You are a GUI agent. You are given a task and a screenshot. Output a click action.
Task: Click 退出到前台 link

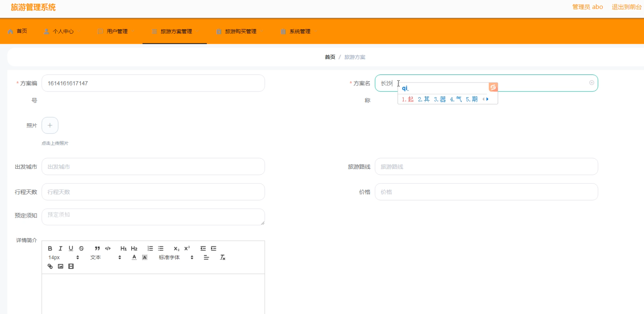pos(627,7)
